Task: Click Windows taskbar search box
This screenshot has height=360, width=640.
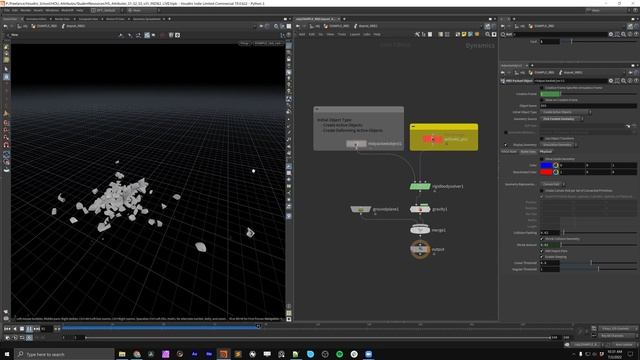Action: (64, 354)
